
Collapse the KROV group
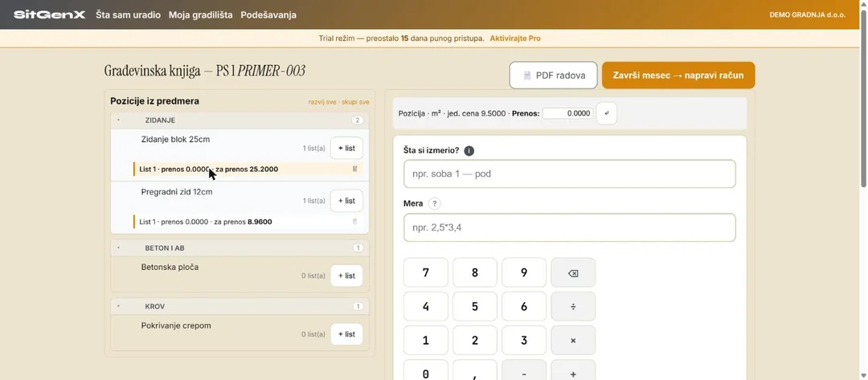click(x=118, y=306)
